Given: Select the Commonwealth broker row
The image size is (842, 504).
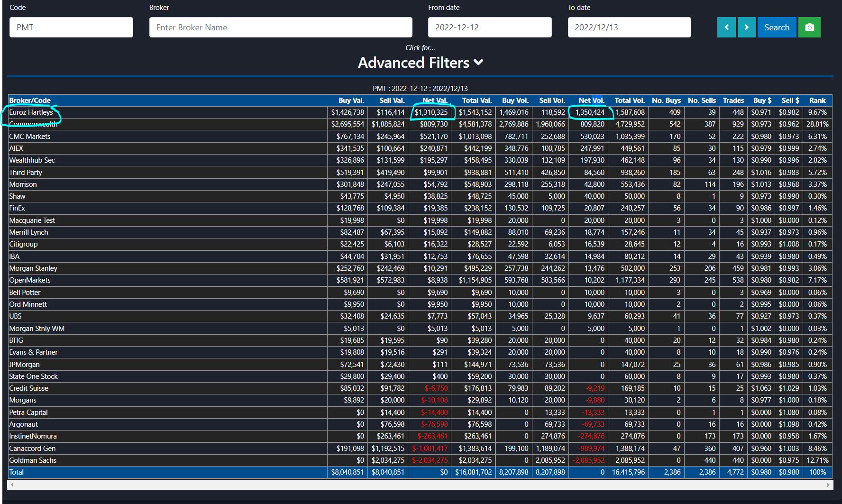Looking at the screenshot, I should coord(420,124).
